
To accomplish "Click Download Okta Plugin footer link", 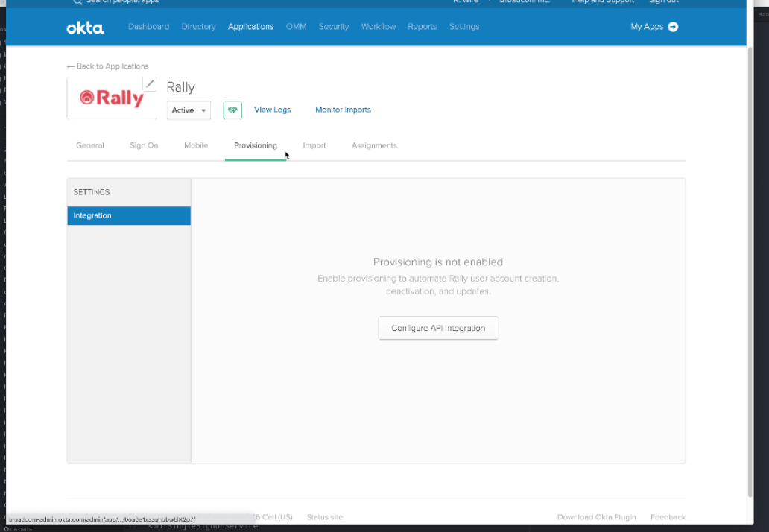I will point(596,517).
